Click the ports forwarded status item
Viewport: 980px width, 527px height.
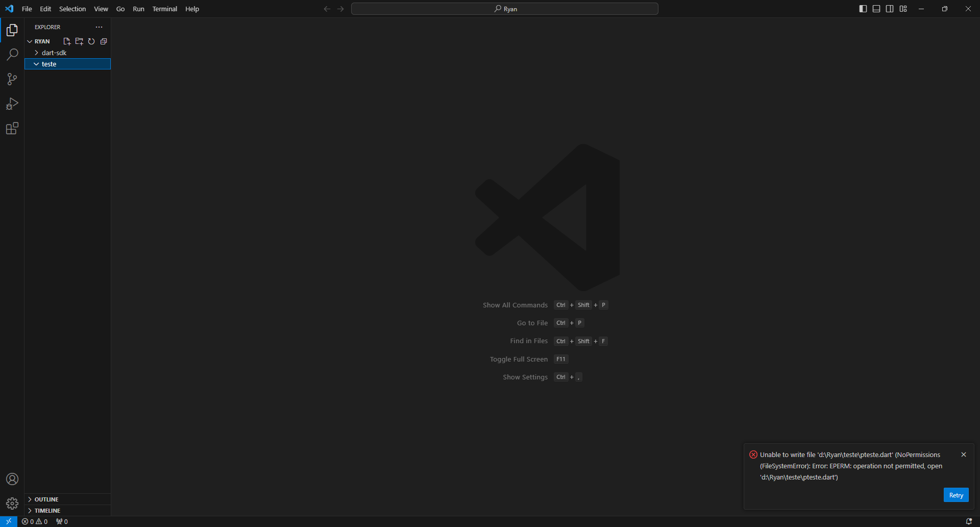[x=62, y=521]
